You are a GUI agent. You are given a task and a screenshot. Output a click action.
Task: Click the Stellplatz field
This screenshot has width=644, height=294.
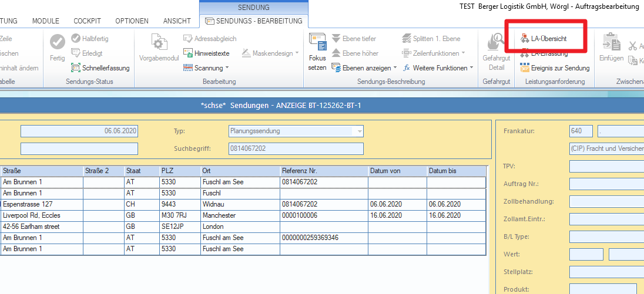click(x=606, y=272)
